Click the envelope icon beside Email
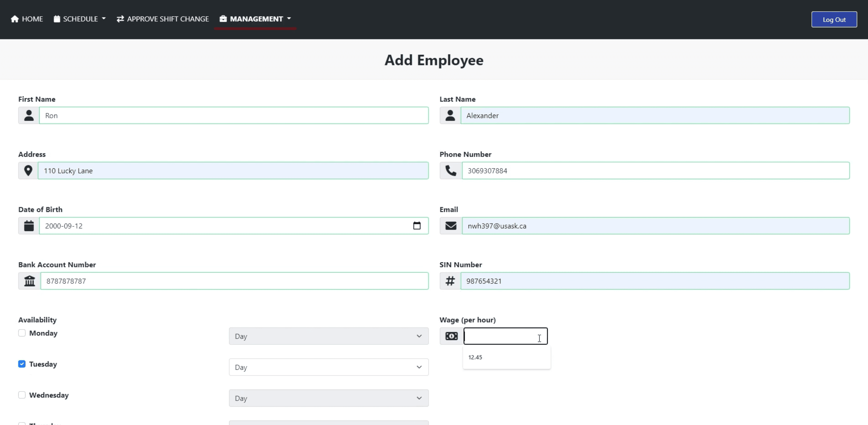The width and height of the screenshot is (868, 425). (x=450, y=226)
